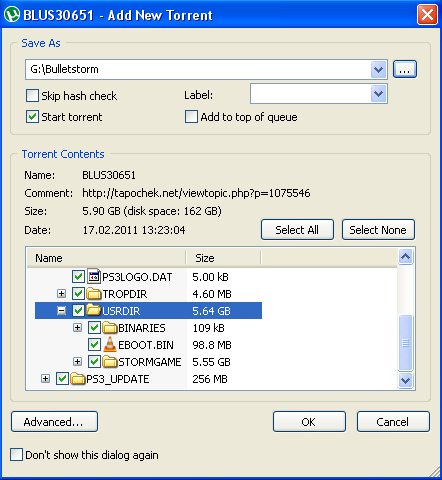The width and height of the screenshot is (442, 480).
Task: Click the Select None button
Action: pos(378,230)
